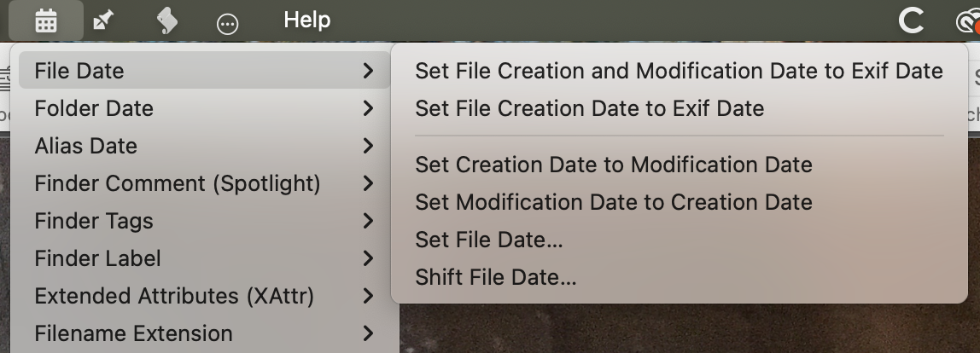This screenshot has width=980, height=353.
Task: Open Extended Attributes (XAttr) submenu
Action: click(174, 296)
